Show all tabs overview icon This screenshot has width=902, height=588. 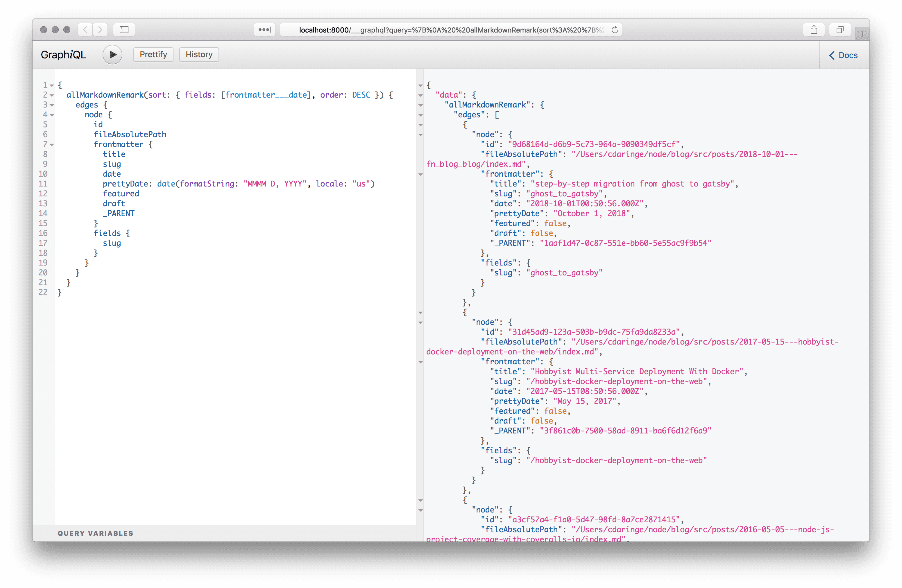[x=840, y=30]
